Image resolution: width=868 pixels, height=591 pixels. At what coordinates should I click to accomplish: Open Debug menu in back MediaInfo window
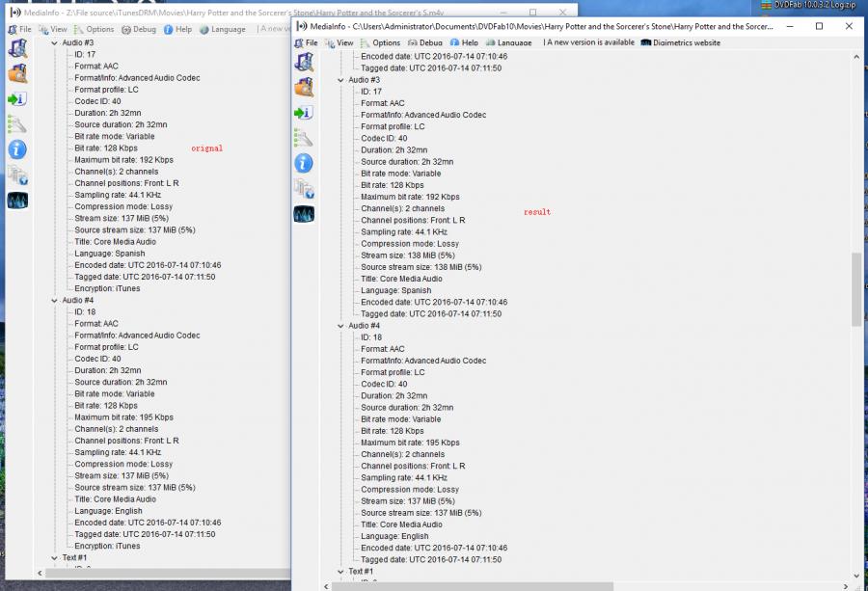(138, 29)
